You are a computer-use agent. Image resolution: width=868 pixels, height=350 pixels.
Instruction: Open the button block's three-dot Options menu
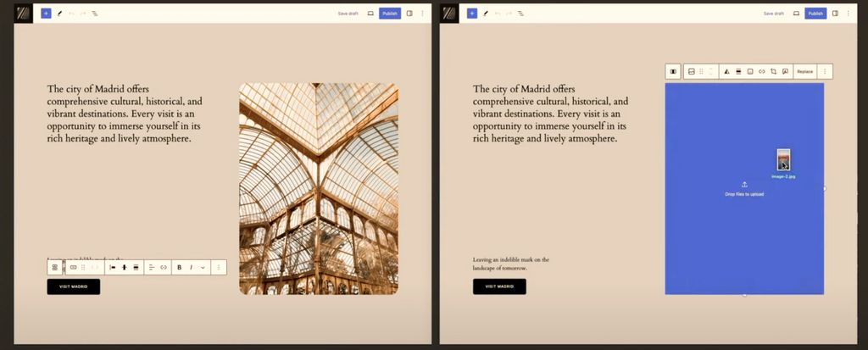pos(219,267)
